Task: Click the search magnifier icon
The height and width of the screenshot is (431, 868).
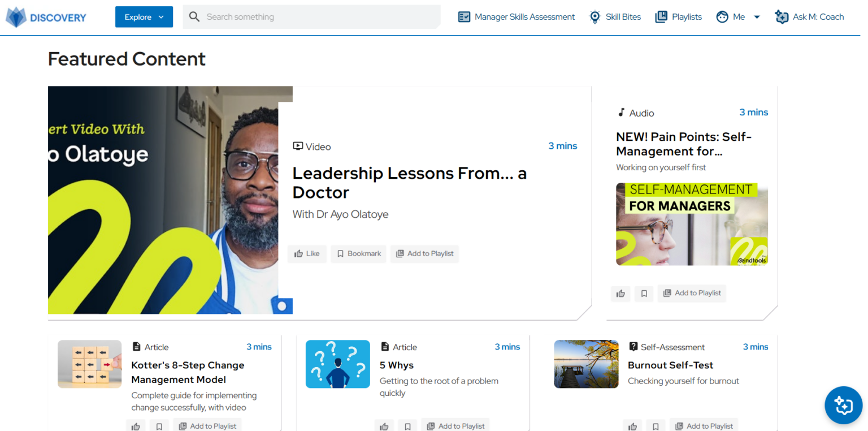Action: point(194,16)
